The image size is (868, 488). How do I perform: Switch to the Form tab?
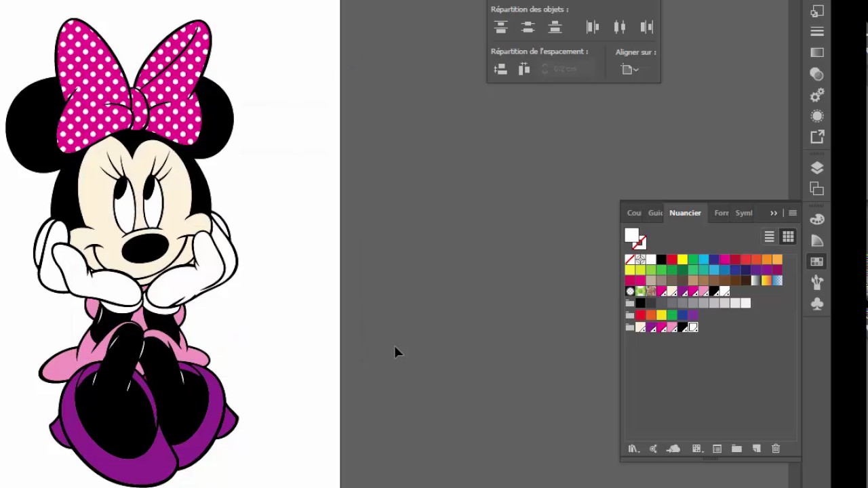pos(722,213)
